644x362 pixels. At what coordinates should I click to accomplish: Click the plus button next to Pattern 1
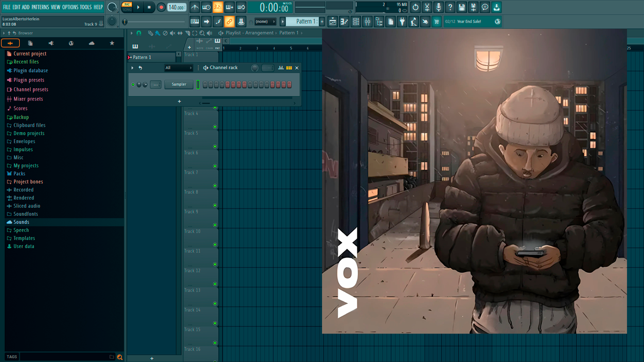[322, 21]
